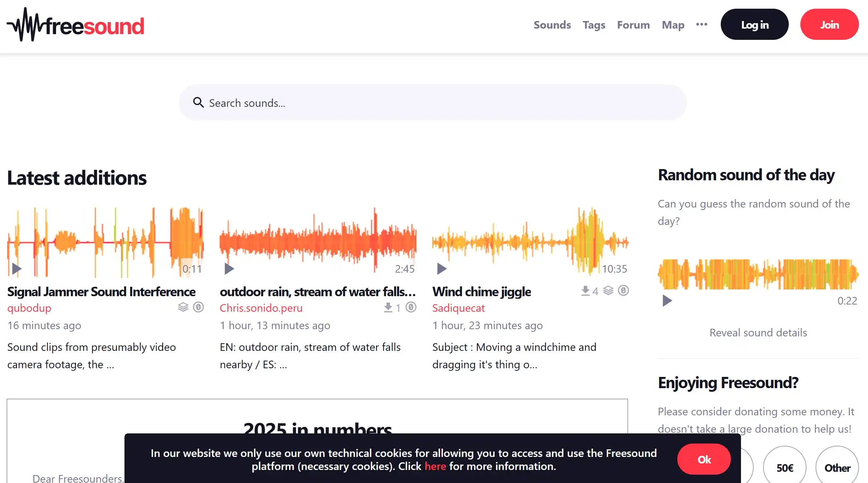Open the Wind chime jiggle title
The height and width of the screenshot is (483, 868).
click(482, 291)
